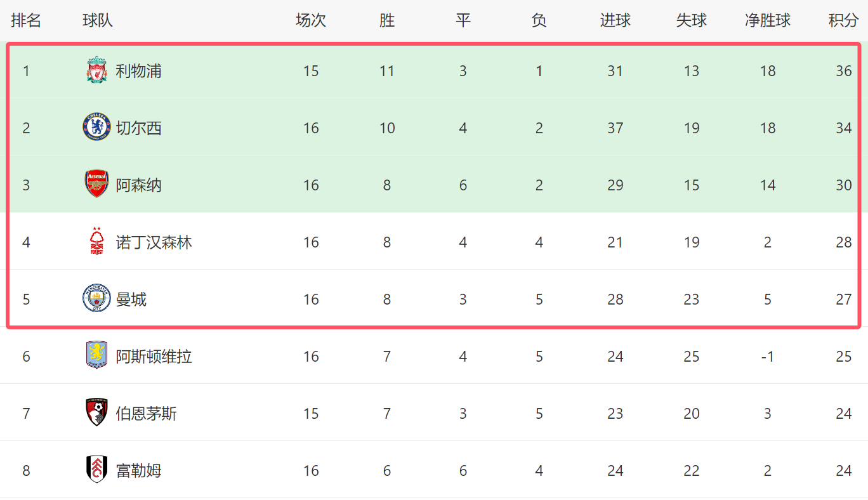Select the 阿森纳 team name

pos(138,185)
